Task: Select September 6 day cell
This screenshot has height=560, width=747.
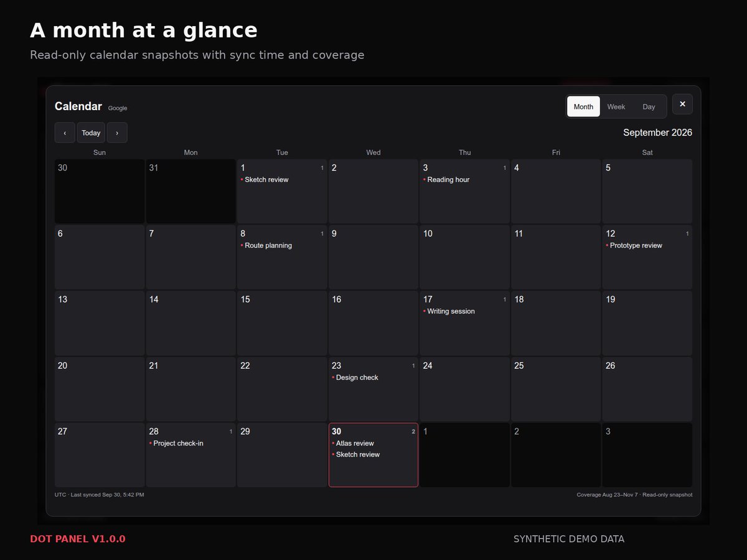Action: [x=100, y=257]
